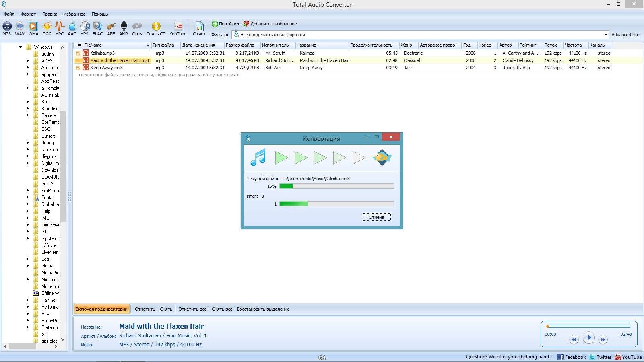Select the OGG format icon

47,29
